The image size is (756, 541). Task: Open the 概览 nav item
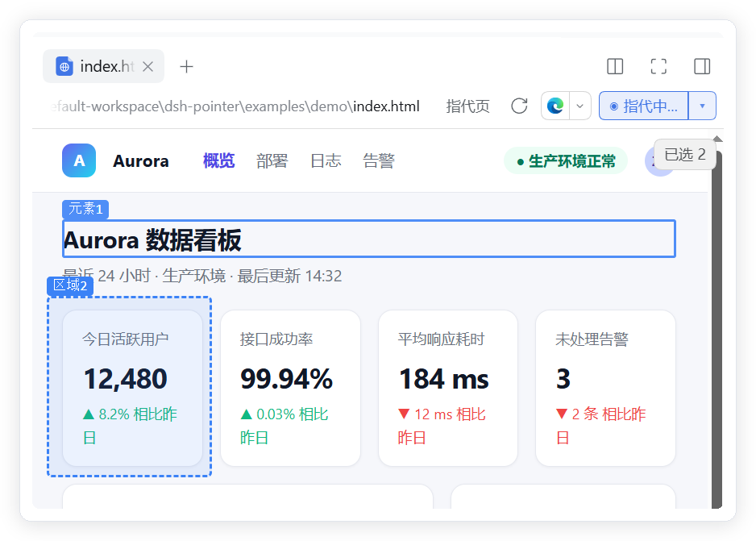point(219,160)
